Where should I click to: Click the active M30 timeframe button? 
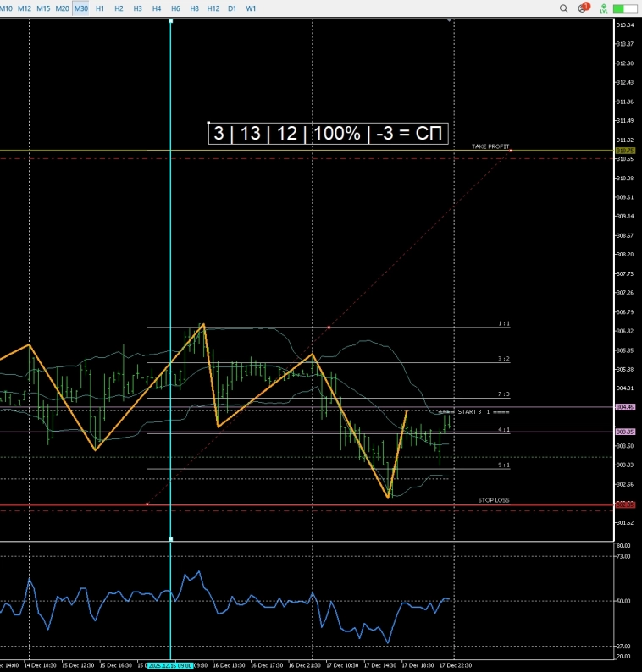pos(80,8)
